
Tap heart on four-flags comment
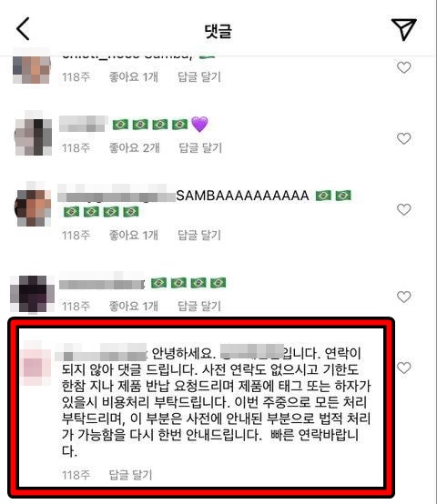(403, 297)
